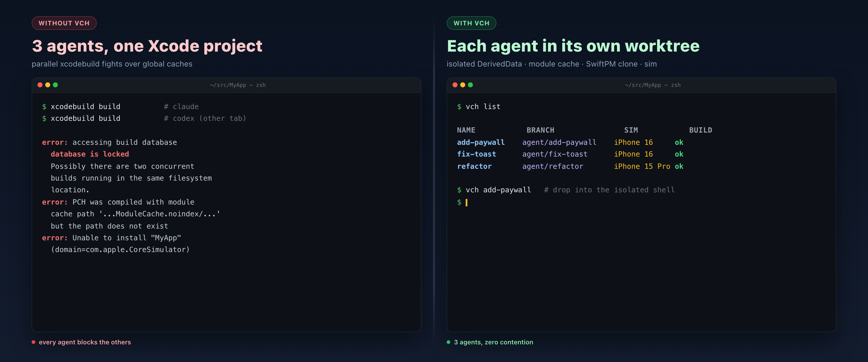Viewport: 868px width, 362px height.
Task: Click 'builds running in the same filesystem' line
Action: point(131,178)
